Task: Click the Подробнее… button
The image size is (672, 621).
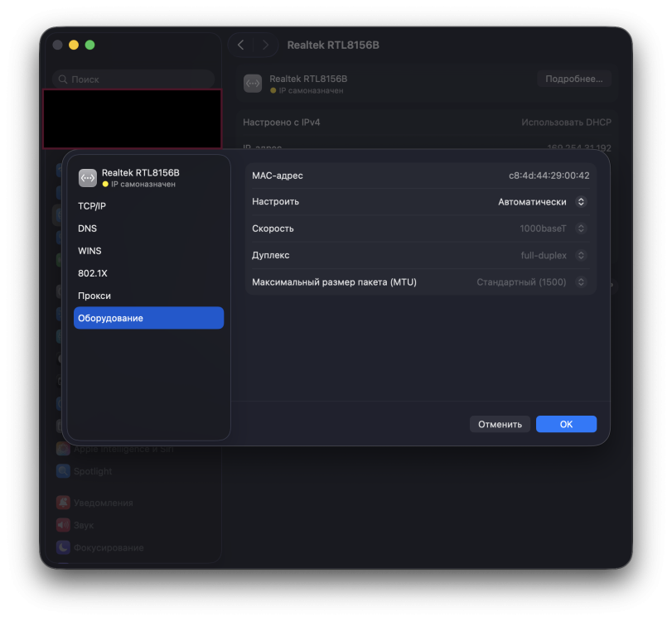Action: 573,79
